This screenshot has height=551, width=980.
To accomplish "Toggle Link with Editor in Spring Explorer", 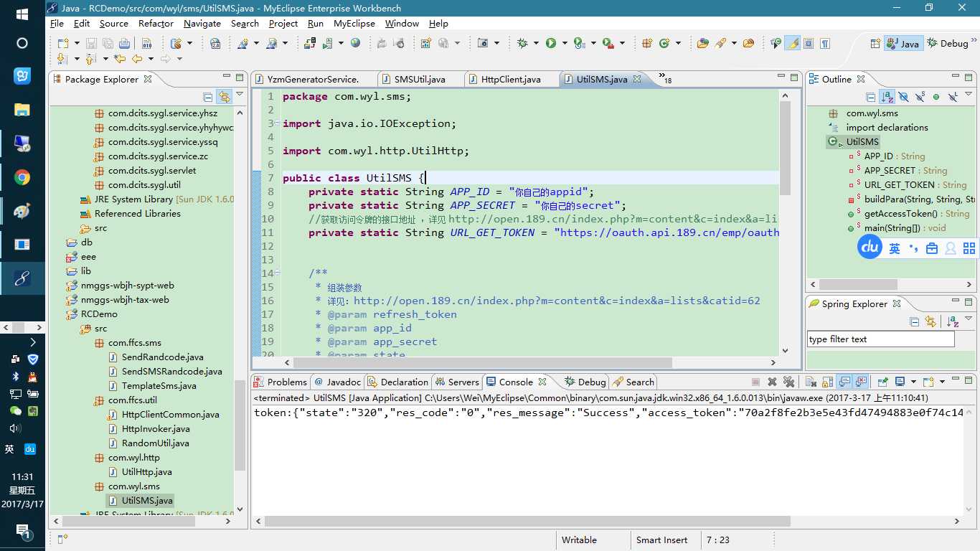I will pyautogui.click(x=930, y=322).
